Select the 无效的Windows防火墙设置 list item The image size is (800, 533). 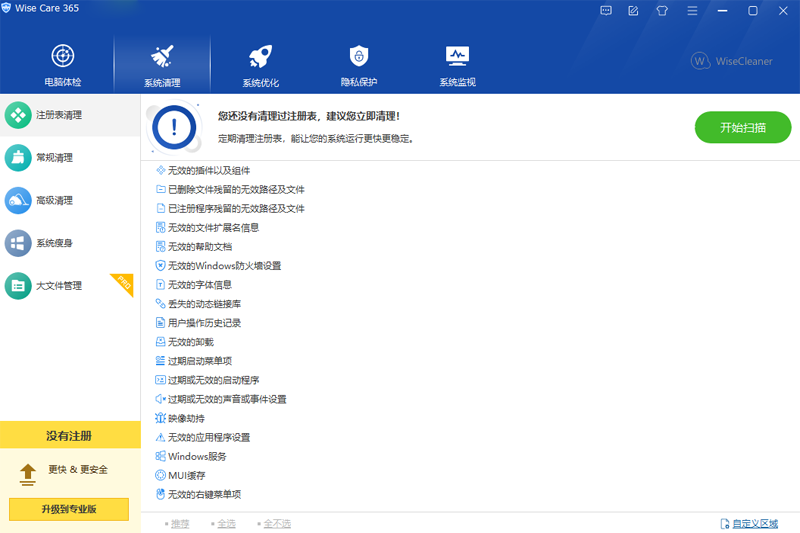tap(224, 266)
